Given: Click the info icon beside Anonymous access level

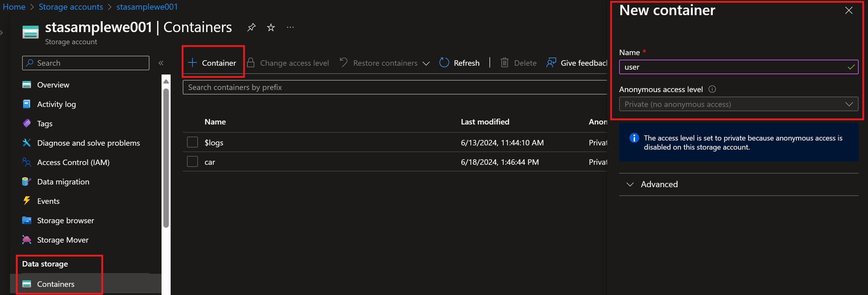Looking at the screenshot, I should pos(712,89).
